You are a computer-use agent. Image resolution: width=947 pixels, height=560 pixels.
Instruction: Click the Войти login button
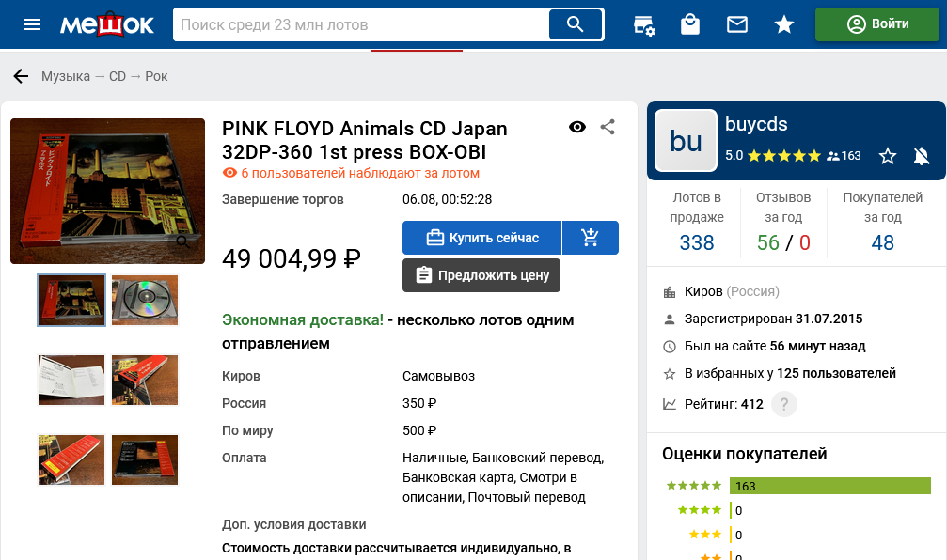[x=877, y=24]
